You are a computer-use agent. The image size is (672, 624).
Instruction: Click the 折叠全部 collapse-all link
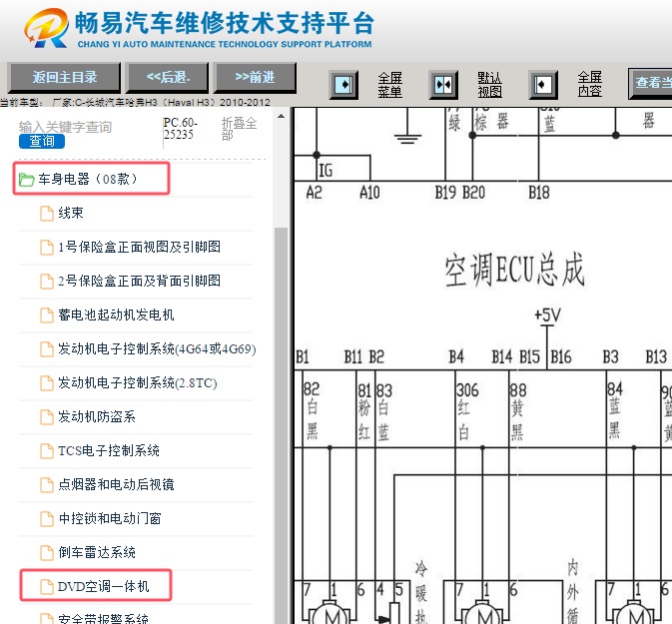(x=239, y=129)
